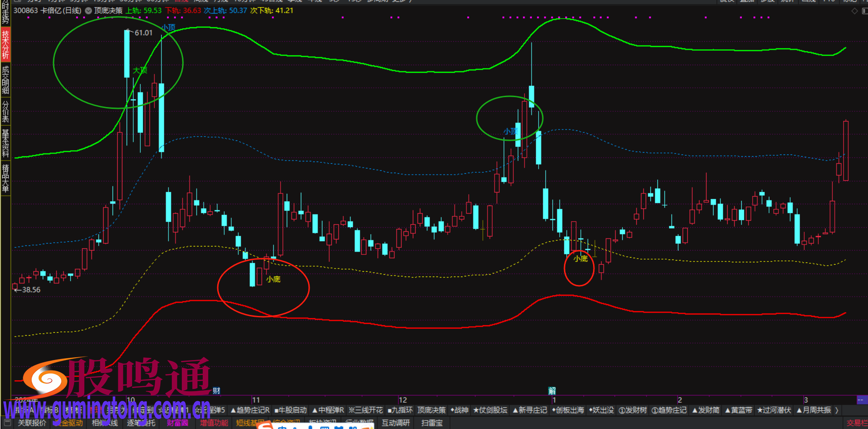The height and width of the screenshot is (429, 868).
Task: Click the 关联报价 button
Action: pos(32,423)
